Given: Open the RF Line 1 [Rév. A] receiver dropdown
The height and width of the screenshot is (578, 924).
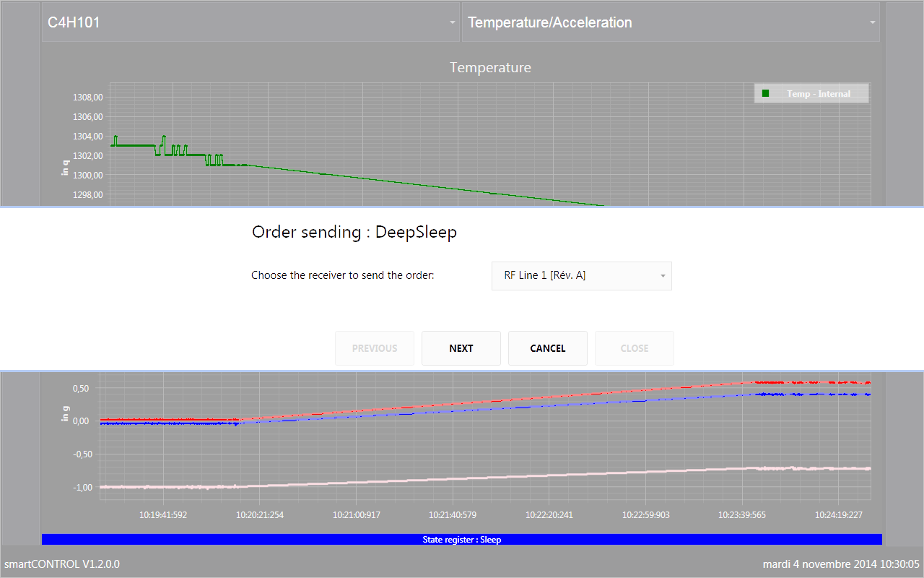Looking at the screenshot, I should click(x=582, y=276).
